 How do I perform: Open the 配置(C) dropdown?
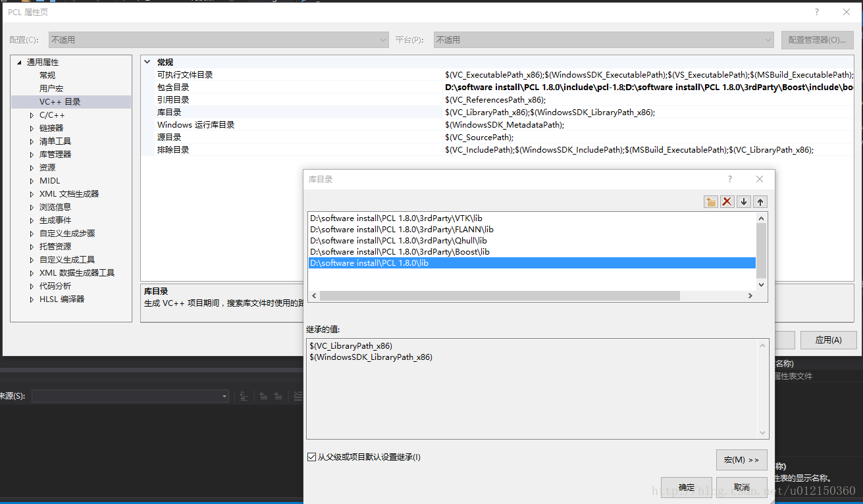pyautogui.click(x=219, y=40)
